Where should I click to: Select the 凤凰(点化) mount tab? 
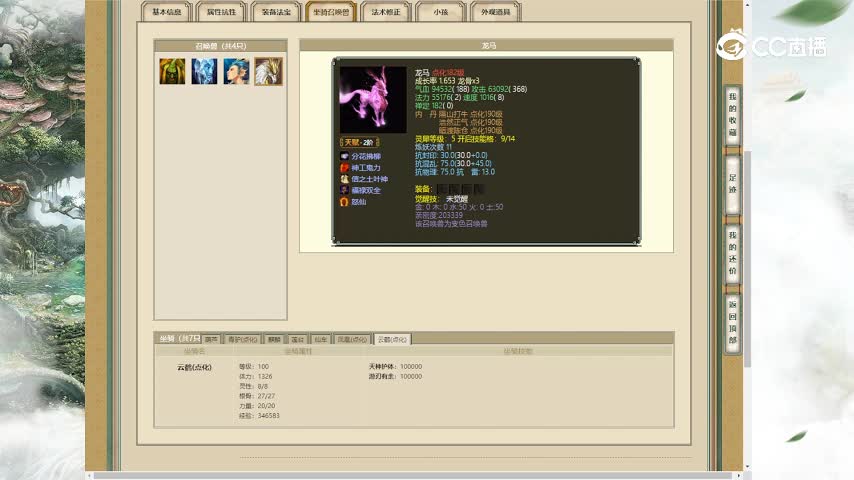coord(352,339)
